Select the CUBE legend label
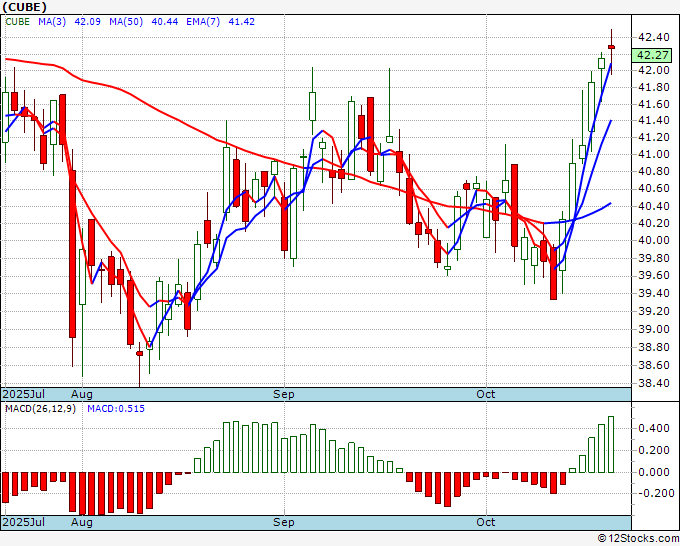680x546 pixels. click(x=17, y=22)
